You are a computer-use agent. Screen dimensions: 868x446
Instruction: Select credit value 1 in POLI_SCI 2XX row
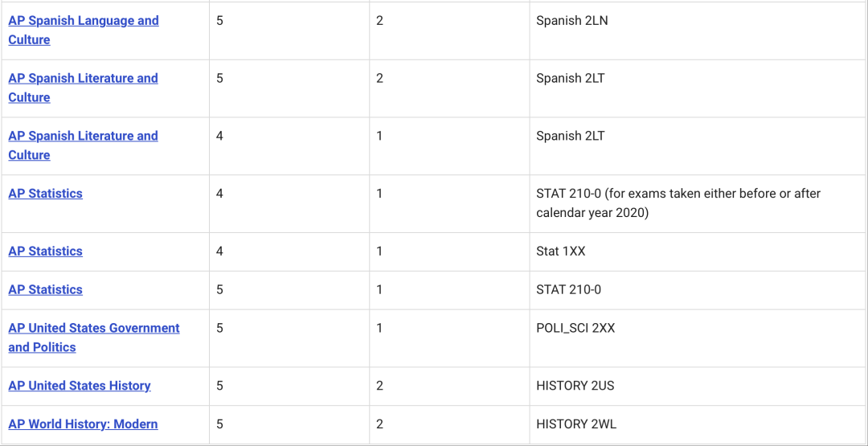(x=379, y=328)
